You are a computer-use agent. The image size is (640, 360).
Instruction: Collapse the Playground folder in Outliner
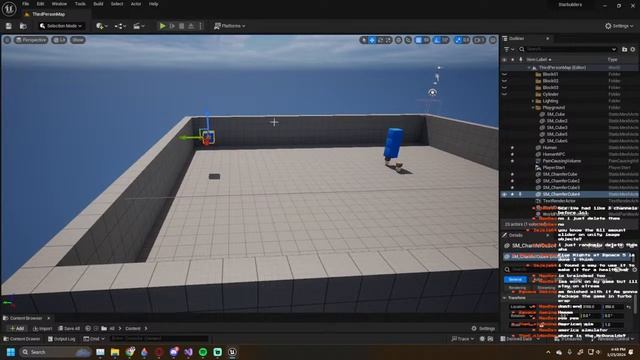[x=533, y=108]
